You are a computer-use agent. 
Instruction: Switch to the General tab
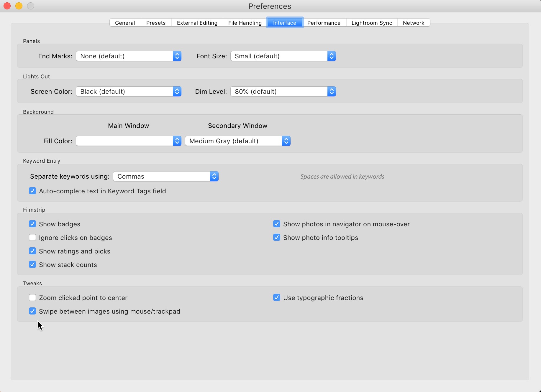(x=125, y=23)
